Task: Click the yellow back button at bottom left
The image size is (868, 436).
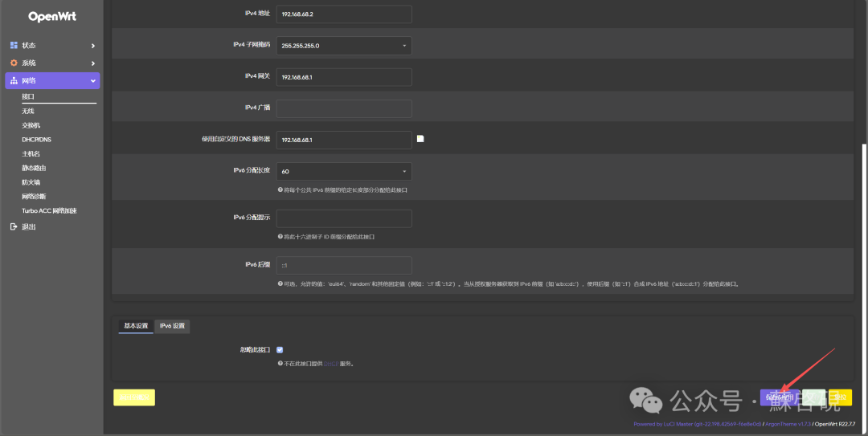Action: tap(134, 397)
